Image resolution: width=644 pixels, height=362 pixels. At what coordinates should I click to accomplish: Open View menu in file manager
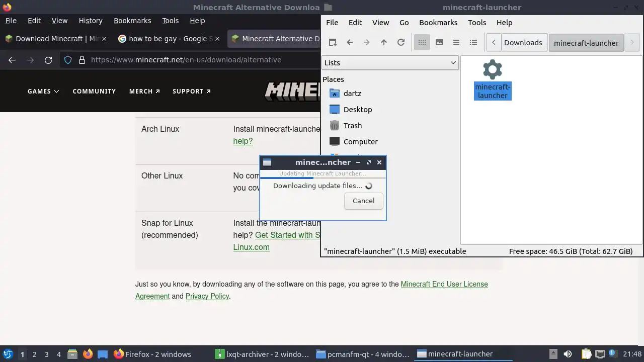tap(380, 22)
